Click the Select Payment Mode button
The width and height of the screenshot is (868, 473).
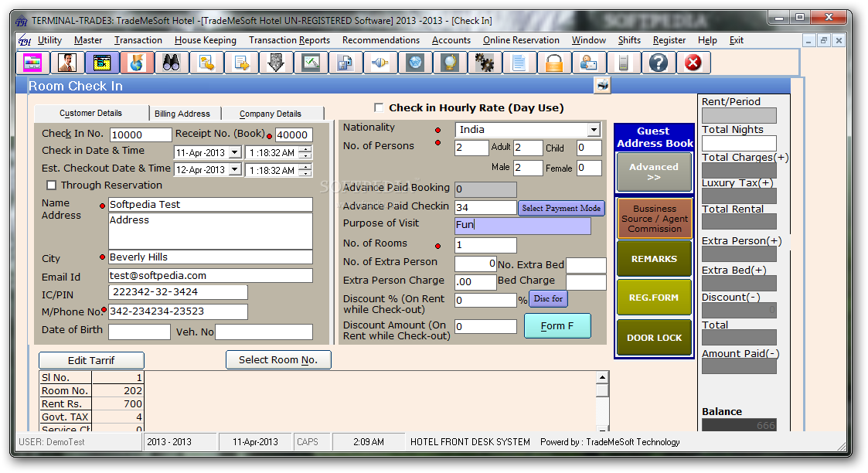click(561, 208)
